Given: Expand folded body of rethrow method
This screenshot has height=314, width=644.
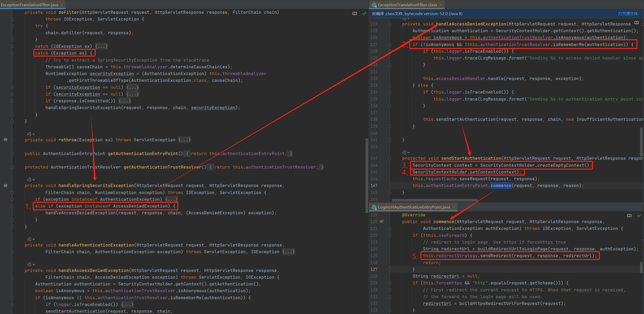Looking at the screenshot, I should click(185, 140).
